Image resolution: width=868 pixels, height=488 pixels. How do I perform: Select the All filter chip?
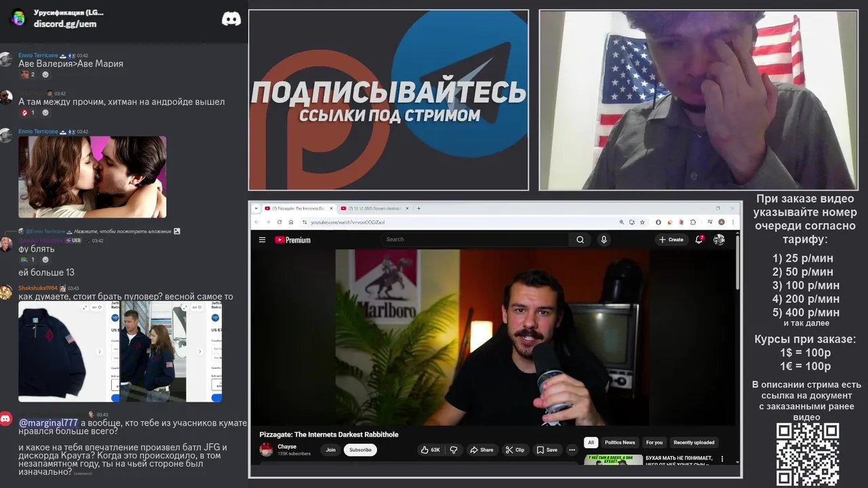point(591,443)
